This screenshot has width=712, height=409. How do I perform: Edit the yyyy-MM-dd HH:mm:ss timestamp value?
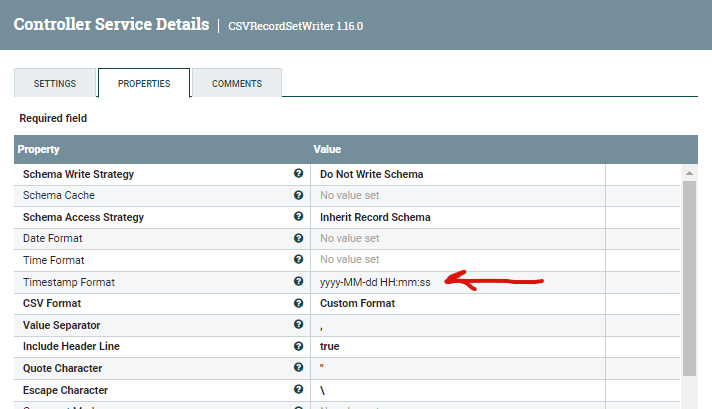375,282
